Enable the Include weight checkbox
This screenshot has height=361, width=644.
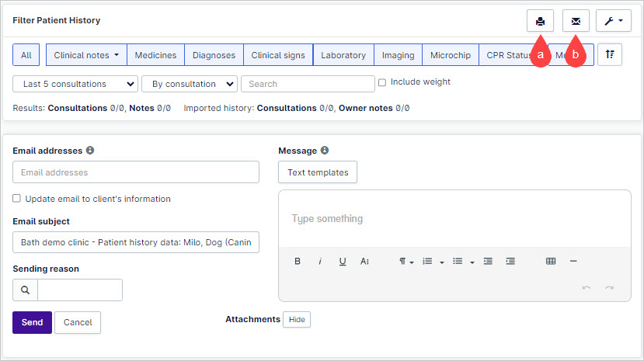point(382,82)
